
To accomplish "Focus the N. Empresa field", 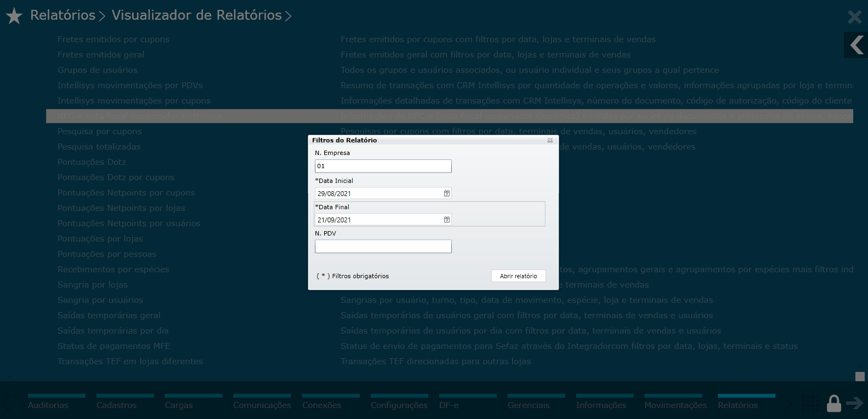I will point(383,166).
